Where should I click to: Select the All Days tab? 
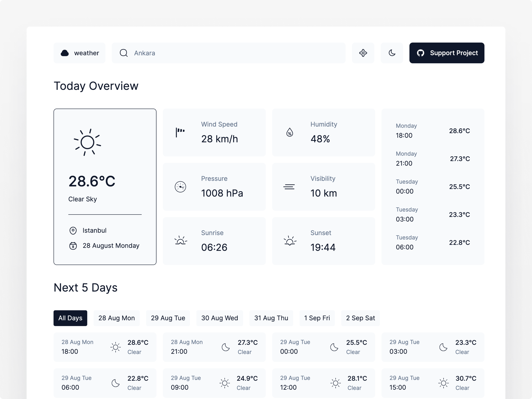[70, 318]
